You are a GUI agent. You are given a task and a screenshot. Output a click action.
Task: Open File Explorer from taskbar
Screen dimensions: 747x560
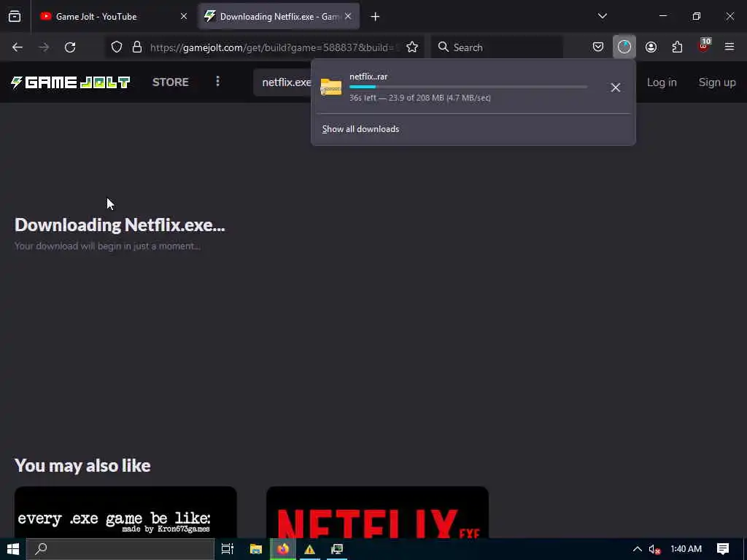[x=256, y=549]
